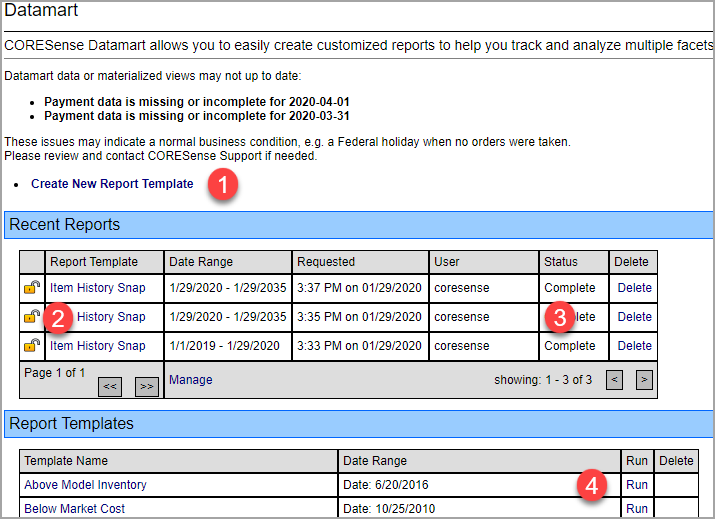Click the < arrow beside showing count
The image size is (715, 519).
point(615,380)
